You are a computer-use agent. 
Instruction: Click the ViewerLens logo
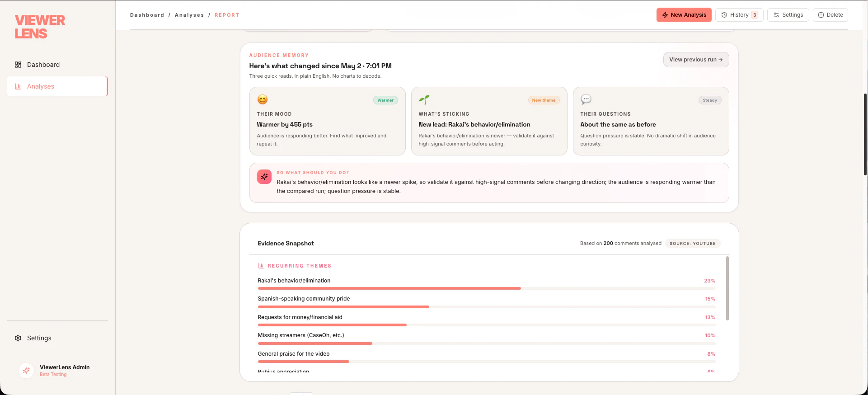coord(40,27)
